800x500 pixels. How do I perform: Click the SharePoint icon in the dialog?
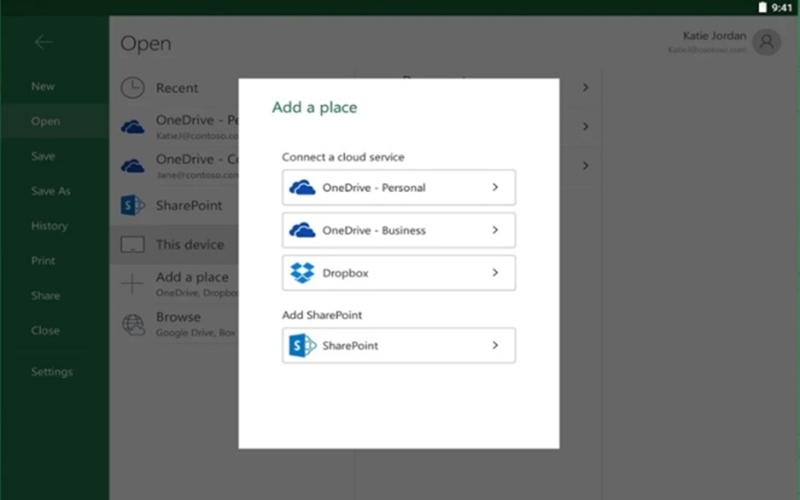(302, 345)
